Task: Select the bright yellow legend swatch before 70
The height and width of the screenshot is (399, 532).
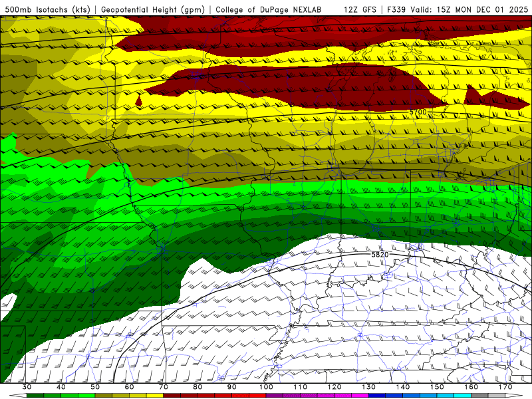Action: click(155, 396)
